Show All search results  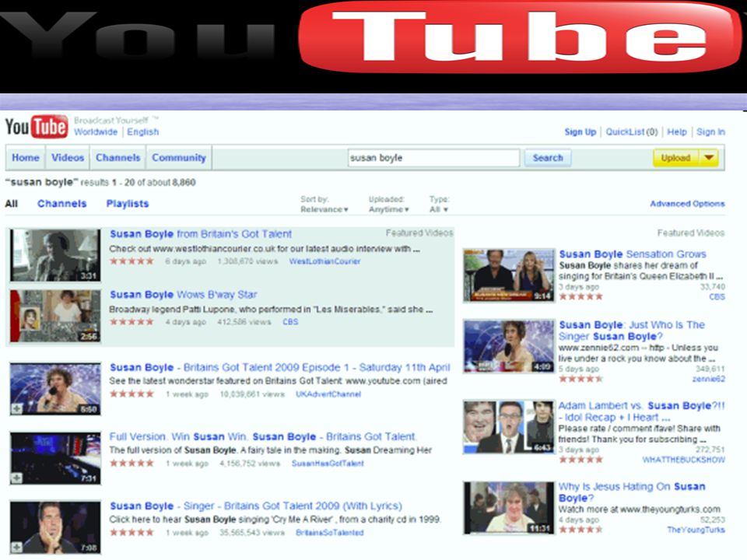point(12,204)
